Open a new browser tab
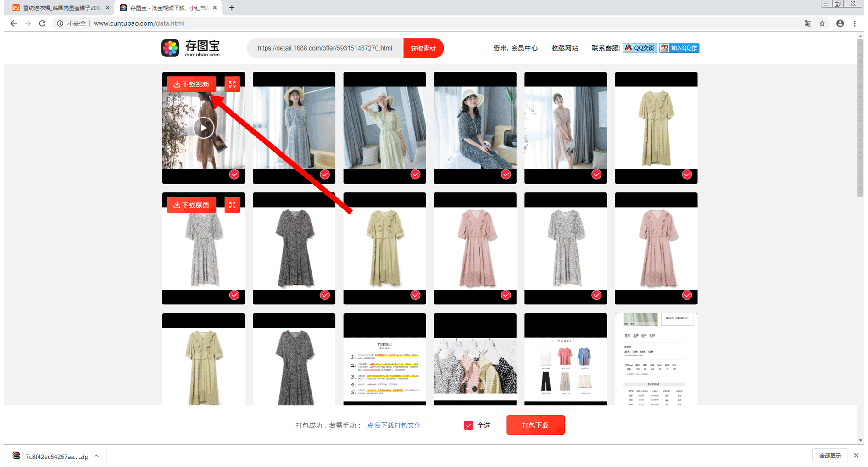Viewport: 868px width, 467px height. pyautogui.click(x=232, y=8)
